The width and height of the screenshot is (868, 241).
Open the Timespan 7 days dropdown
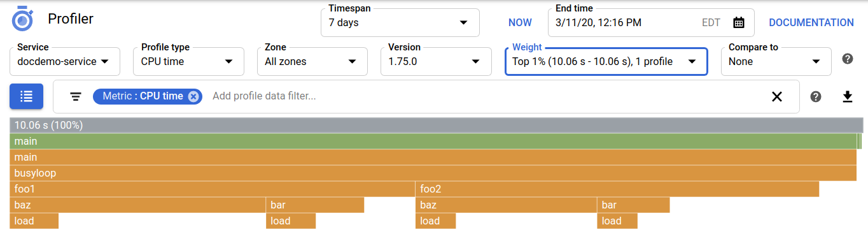tap(400, 23)
